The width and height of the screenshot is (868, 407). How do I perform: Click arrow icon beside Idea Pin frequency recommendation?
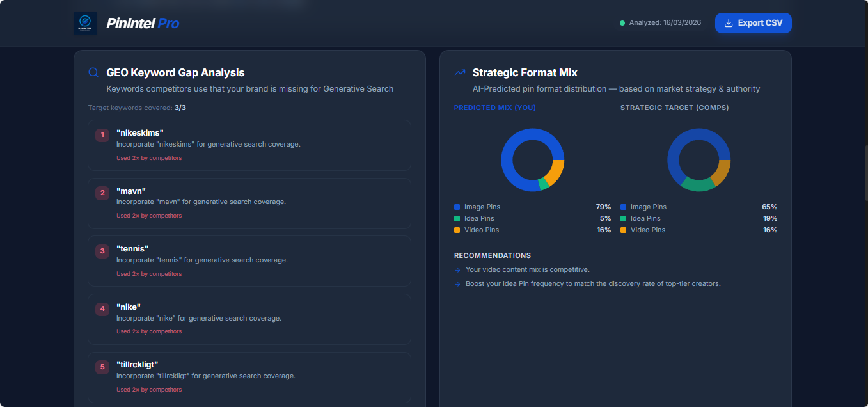coord(457,284)
